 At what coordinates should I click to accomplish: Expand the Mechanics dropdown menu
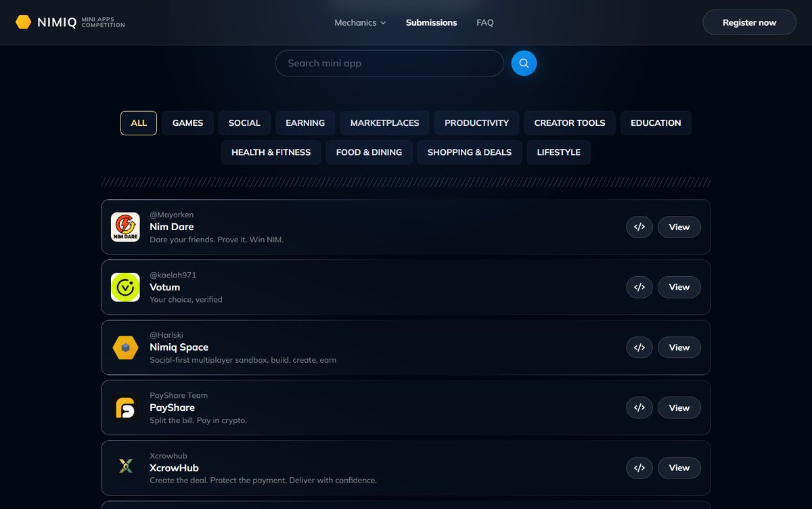[360, 22]
